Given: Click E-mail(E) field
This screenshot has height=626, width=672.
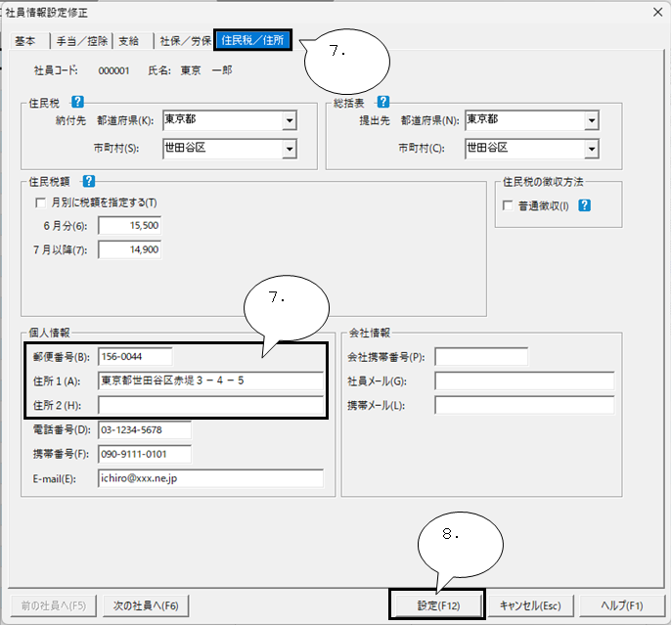Looking at the screenshot, I should 210,478.
